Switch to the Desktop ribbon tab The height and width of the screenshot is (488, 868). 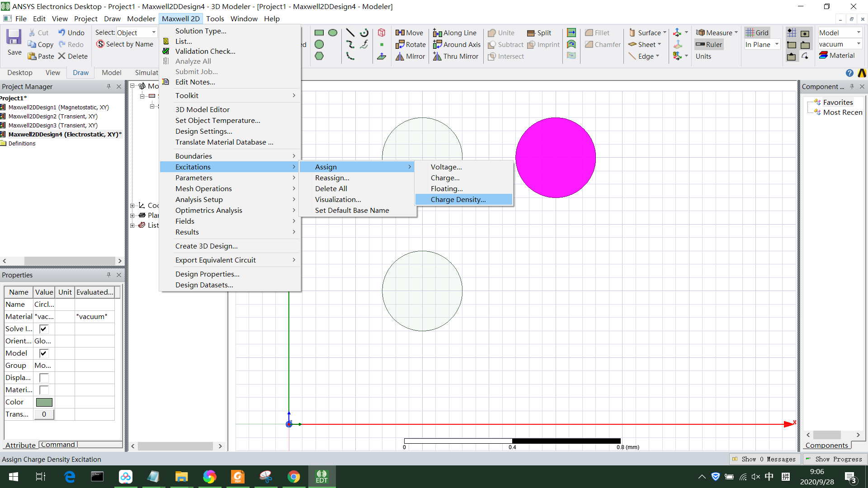click(19, 72)
